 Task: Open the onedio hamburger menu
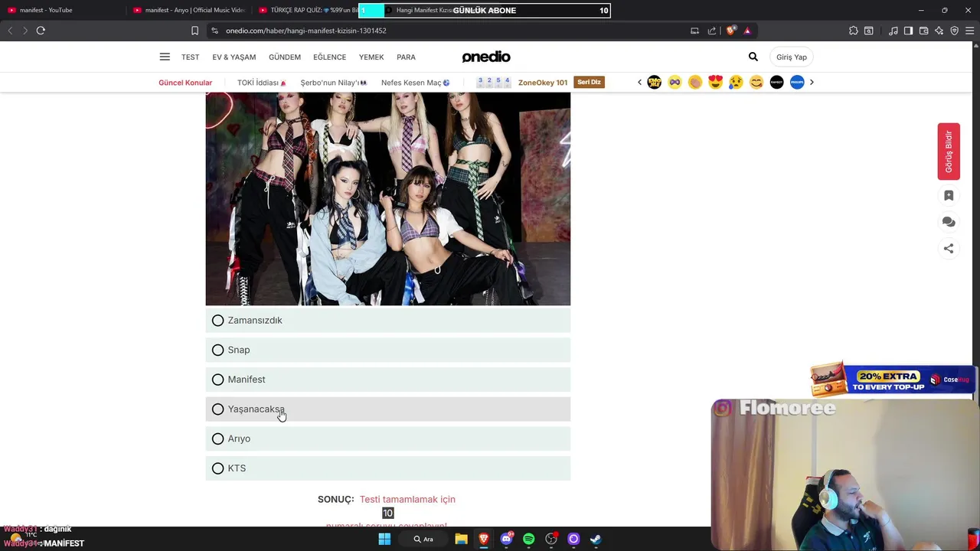point(165,57)
